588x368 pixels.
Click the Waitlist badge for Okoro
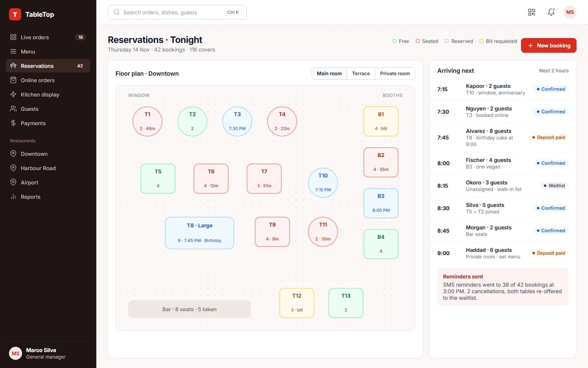554,186
